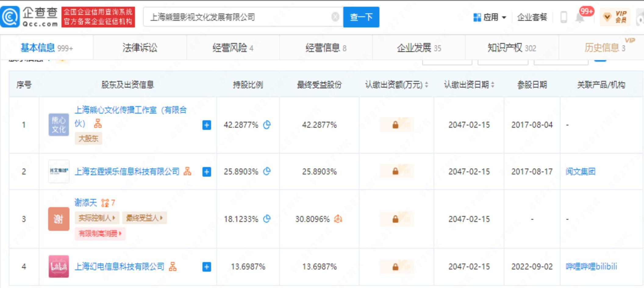The height and width of the screenshot is (288, 644).
Task: Switch to the 法律诉讼 tab
Action: [140, 48]
